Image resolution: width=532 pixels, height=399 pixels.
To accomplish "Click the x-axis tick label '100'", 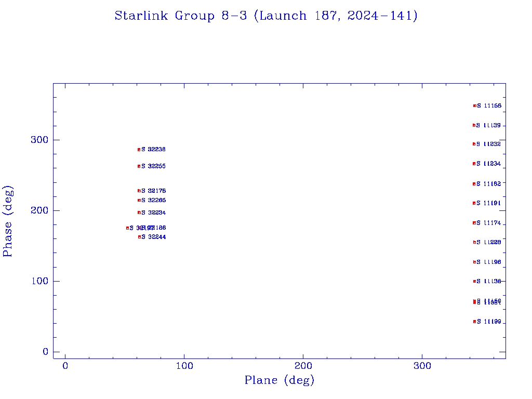I will [184, 366].
